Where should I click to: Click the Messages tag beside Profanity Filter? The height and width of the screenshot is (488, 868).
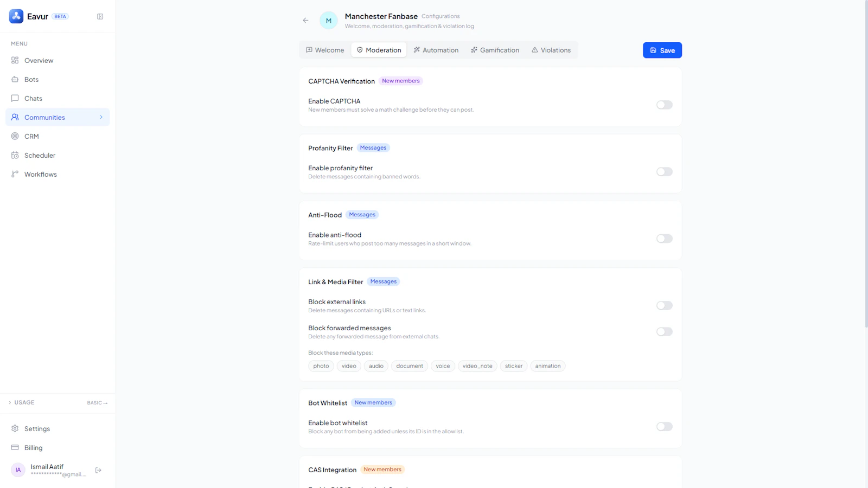coord(373,147)
